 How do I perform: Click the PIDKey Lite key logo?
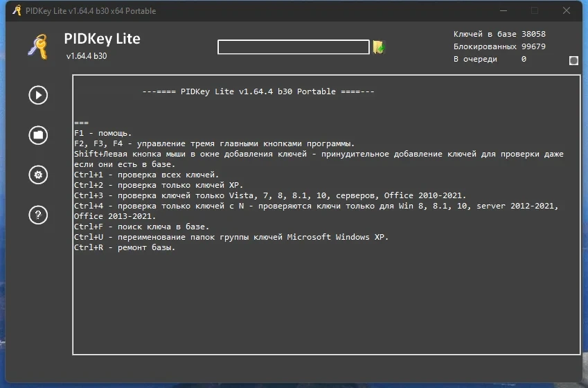(x=38, y=46)
